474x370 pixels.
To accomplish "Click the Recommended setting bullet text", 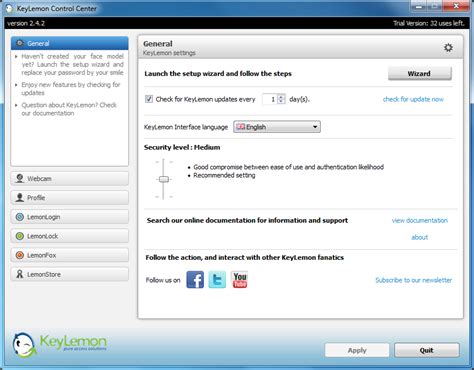I will (224, 175).
